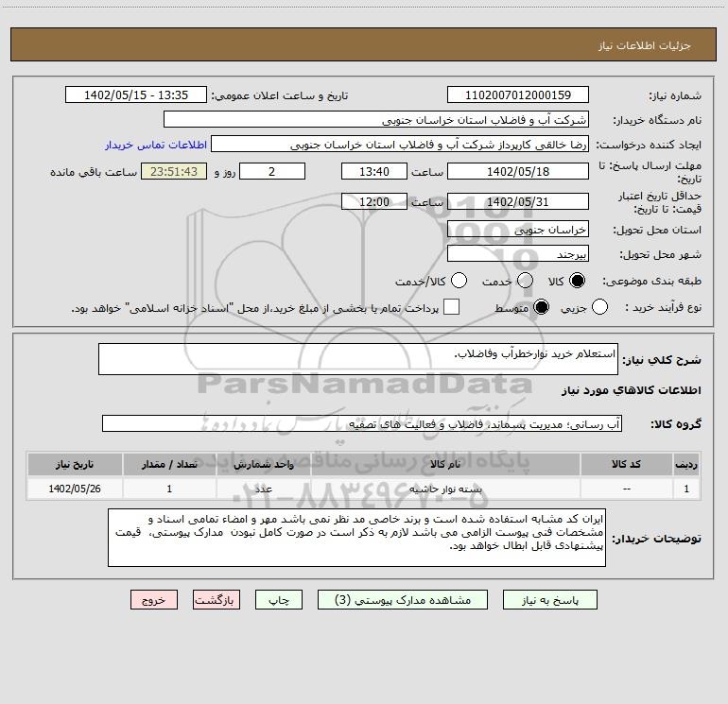Click the اطلاعات کالاهای مورد نیاز heading
The height and width of the screenshot is (704, 728).
pyautogui.click(x=632, y=390)
